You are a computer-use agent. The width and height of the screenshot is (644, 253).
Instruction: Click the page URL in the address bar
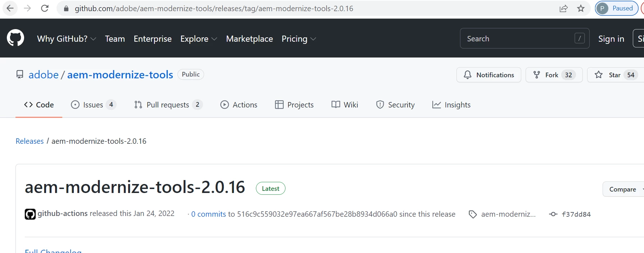pos(214,9)
